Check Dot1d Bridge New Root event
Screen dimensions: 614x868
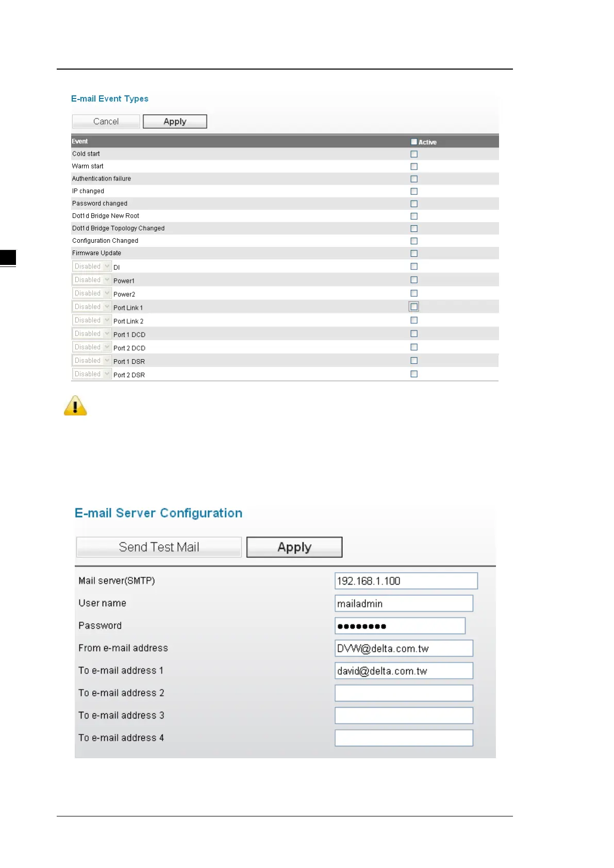[414, 216]
